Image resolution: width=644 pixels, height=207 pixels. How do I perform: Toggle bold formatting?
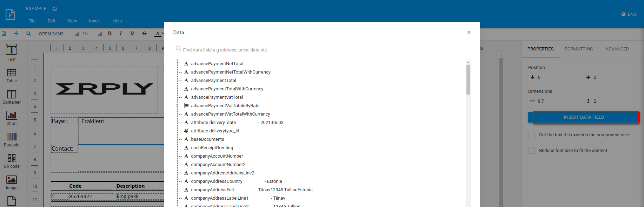[x=110, y=34]
